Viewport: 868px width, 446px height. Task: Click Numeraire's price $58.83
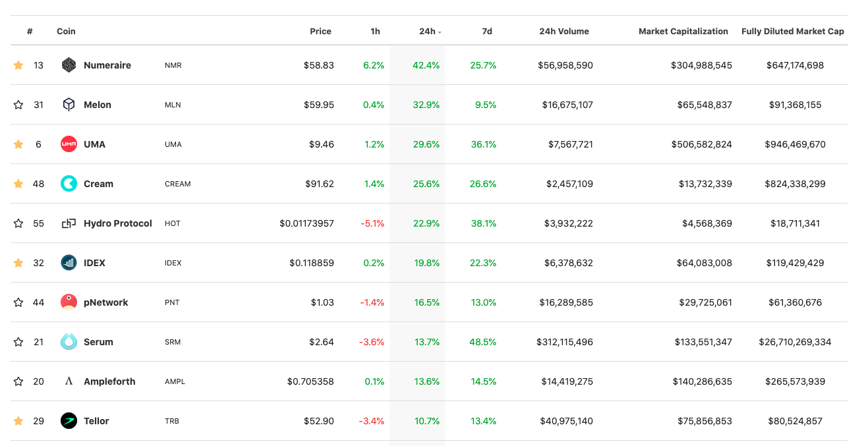pyautogui.click(x=319, y=65)
